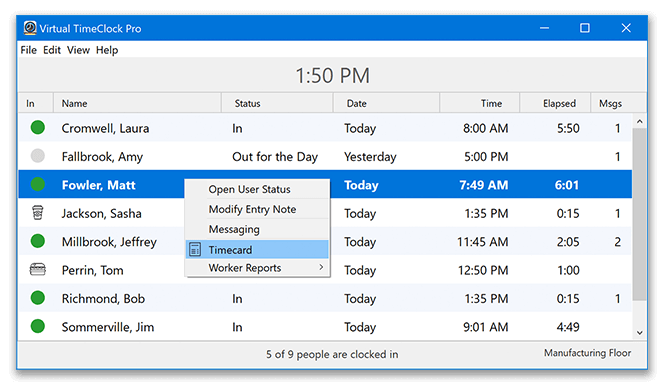
Task: Click the 5:50 elapsed value
Action: (568, 128)
